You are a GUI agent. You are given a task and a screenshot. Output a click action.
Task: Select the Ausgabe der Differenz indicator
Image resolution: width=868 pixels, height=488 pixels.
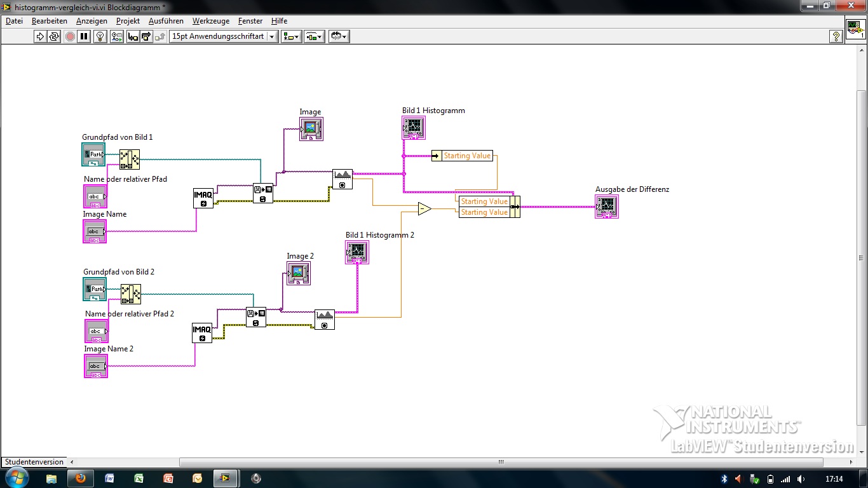[x=607, y=207]
